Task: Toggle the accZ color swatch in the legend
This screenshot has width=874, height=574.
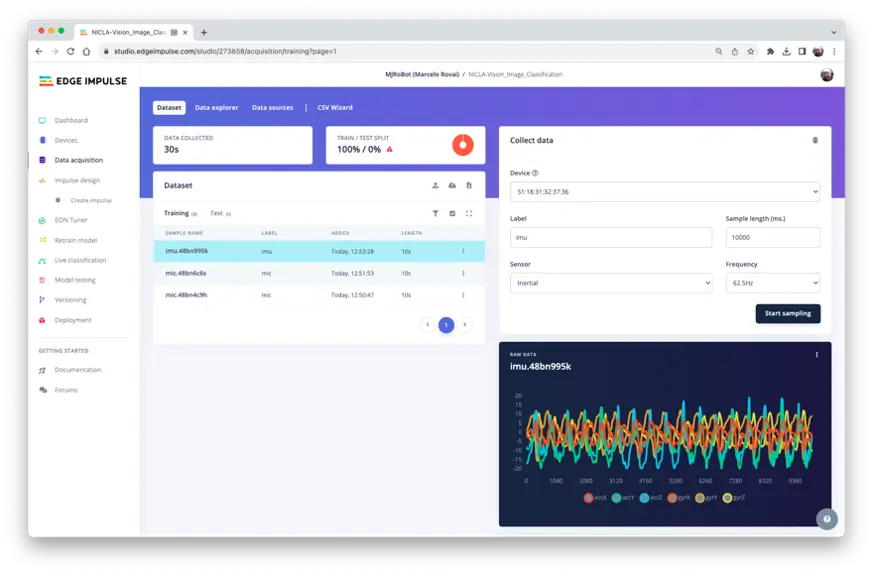Action: [x=645, y=497]
